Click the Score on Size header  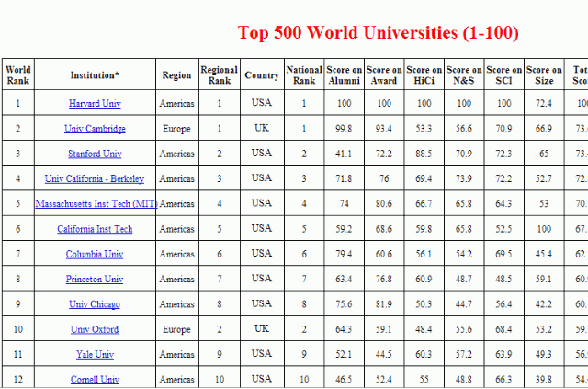[x=544, y=74]
